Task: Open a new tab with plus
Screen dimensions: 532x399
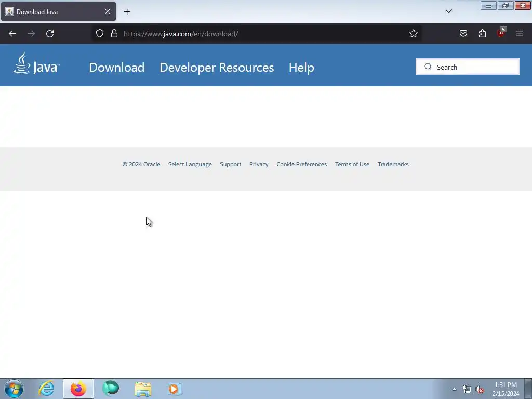Action: coord(127,12)
